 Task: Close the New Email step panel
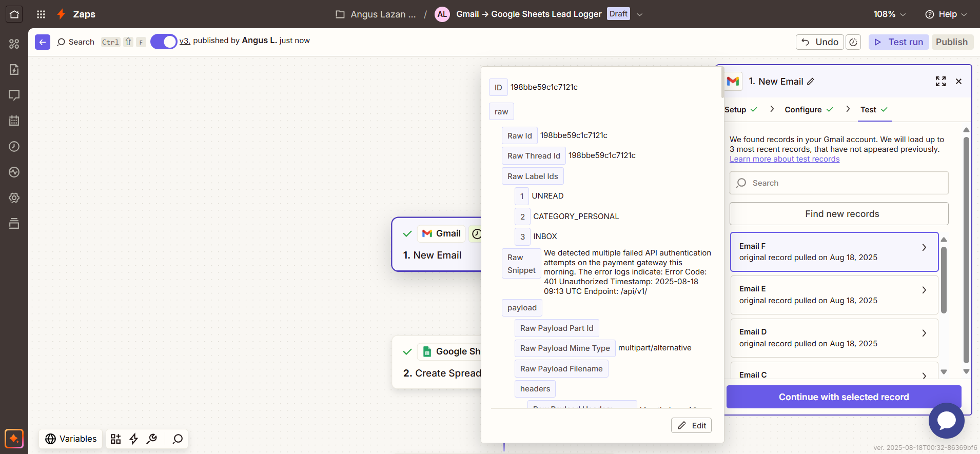point(958,82)
